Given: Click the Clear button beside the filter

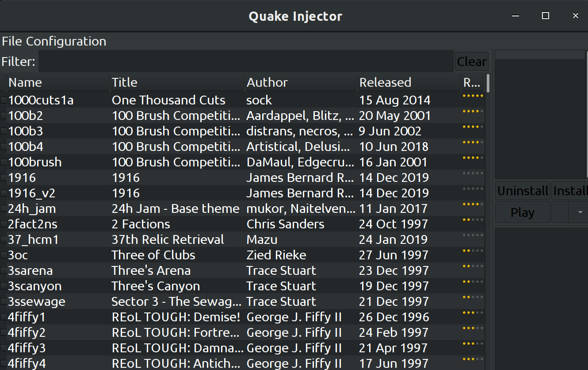Looking at the screenshot, I should [x=471, y=61].
